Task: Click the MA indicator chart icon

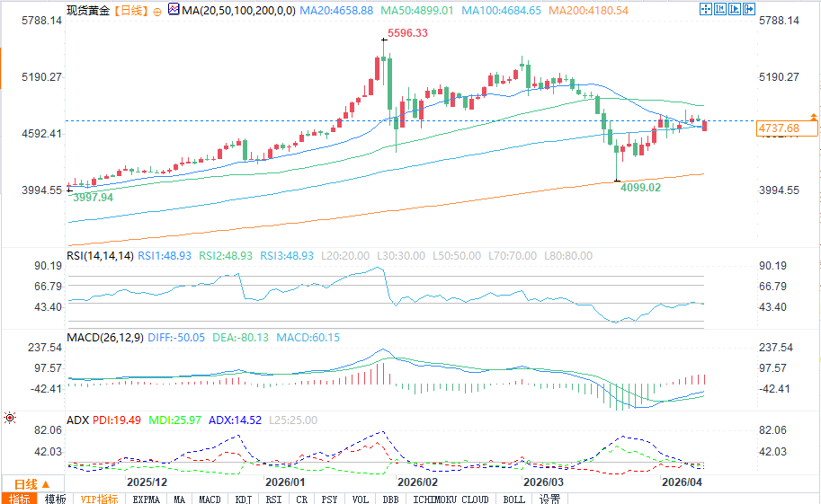Action: click(x=174, y=9)
